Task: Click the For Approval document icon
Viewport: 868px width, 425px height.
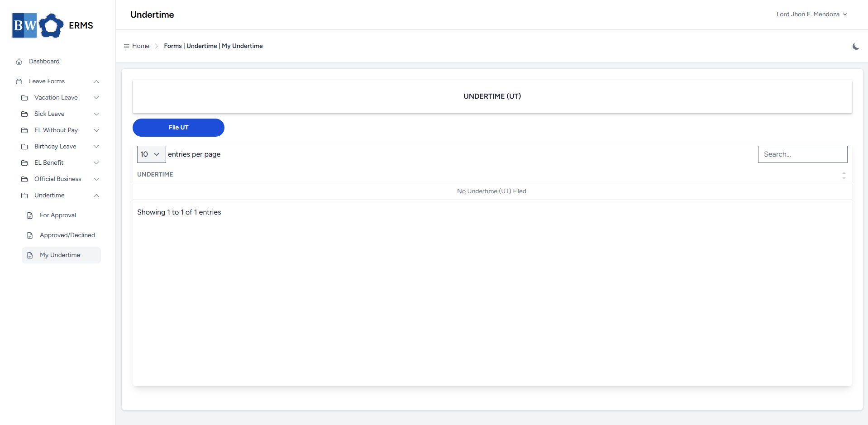Action: coord(30,215)
